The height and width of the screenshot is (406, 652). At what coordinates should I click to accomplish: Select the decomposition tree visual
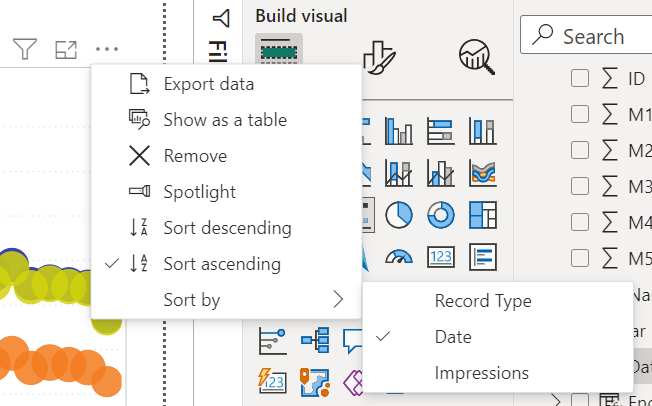tap(315, 340)
